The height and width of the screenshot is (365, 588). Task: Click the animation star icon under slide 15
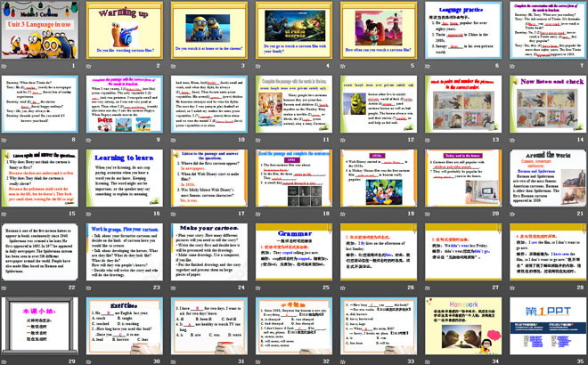[4, 214]
